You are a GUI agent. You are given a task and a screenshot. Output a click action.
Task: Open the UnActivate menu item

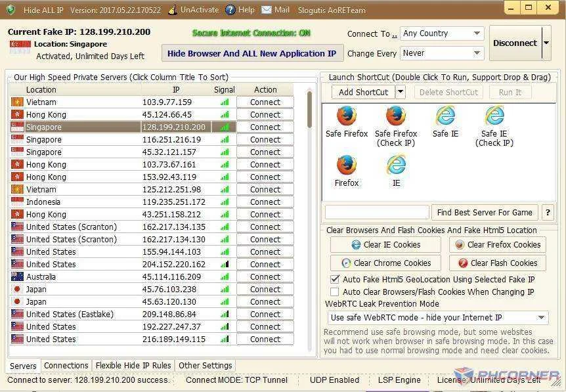pyautogui.click(x=200, y=10)
